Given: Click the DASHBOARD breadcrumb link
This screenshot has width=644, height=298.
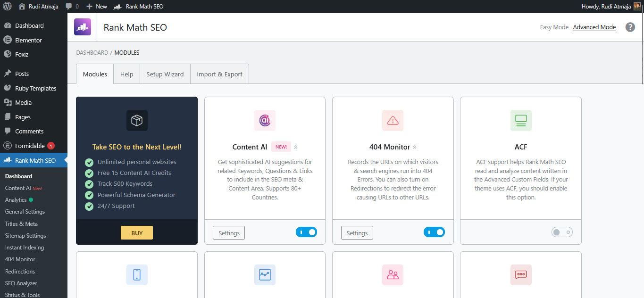Looking at the screenshot, I should coord(92,53).
